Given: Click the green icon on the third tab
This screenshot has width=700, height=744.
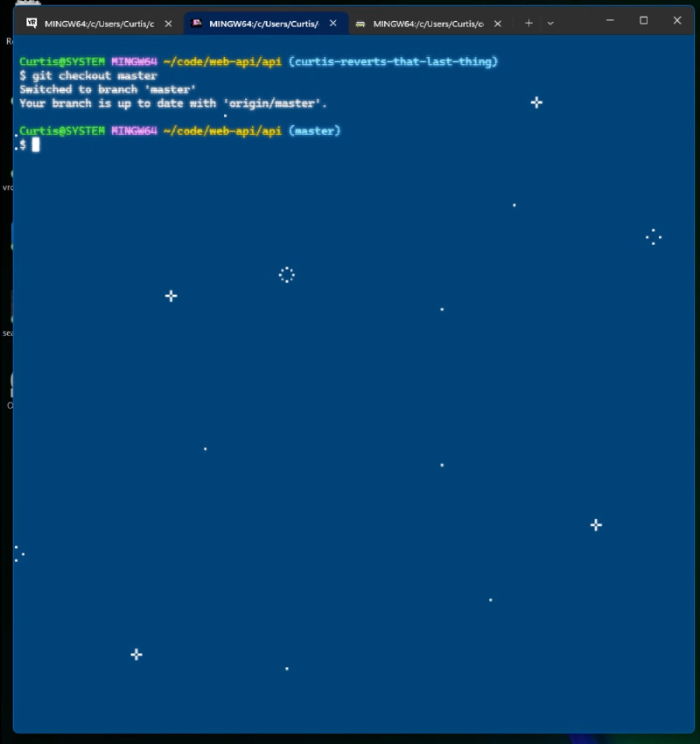Looking at the screenshot, I should click(360, 24).
